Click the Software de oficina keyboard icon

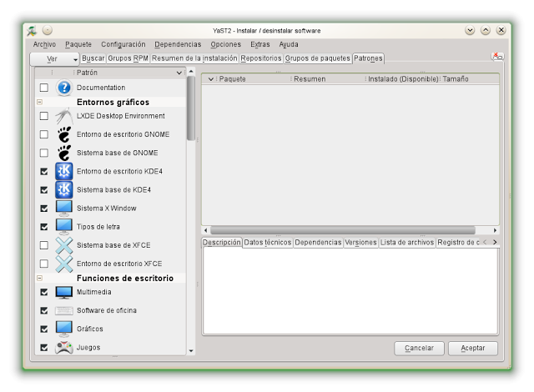point(64,310)
